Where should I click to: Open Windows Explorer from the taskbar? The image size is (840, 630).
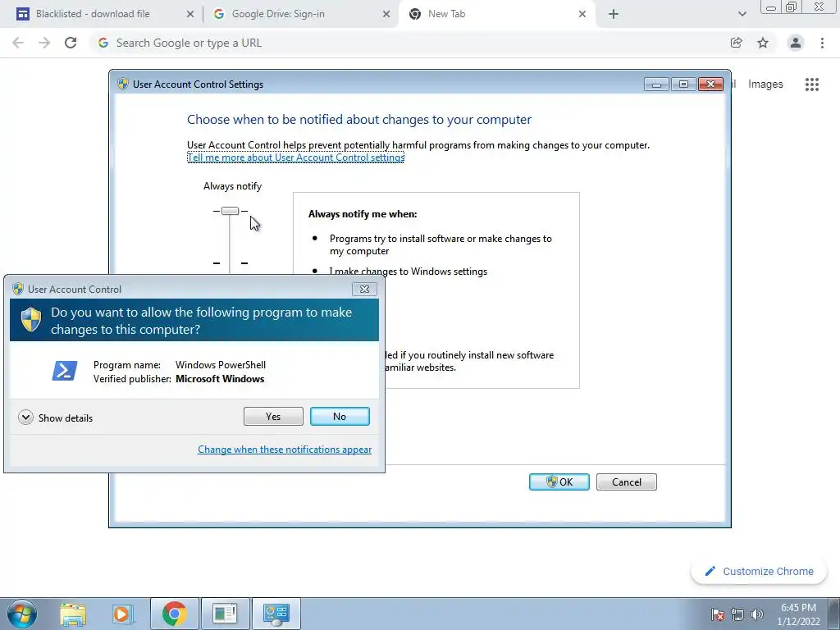pyautogui.click(x=73, y=614)
